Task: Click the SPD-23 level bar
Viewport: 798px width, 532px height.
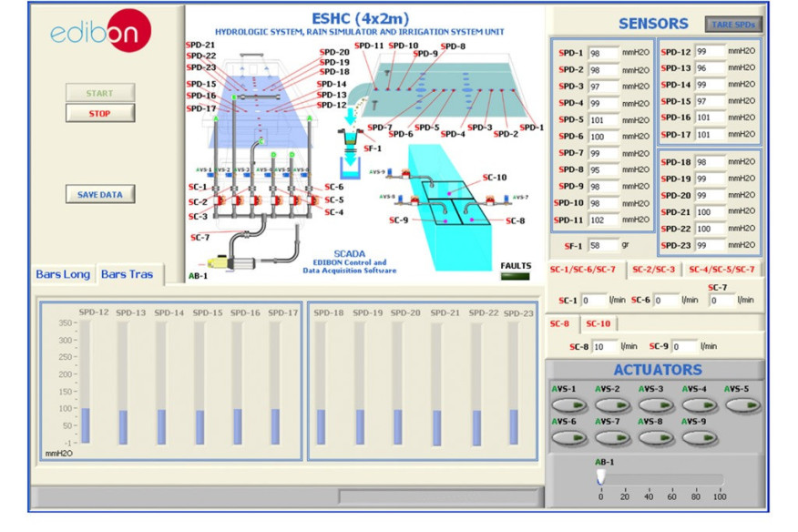Action: point(514,383)
